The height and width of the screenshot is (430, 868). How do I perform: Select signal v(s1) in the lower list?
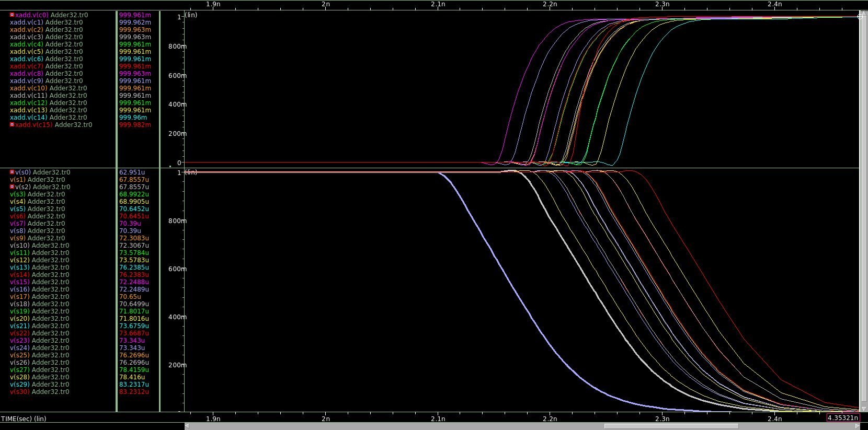37,180
